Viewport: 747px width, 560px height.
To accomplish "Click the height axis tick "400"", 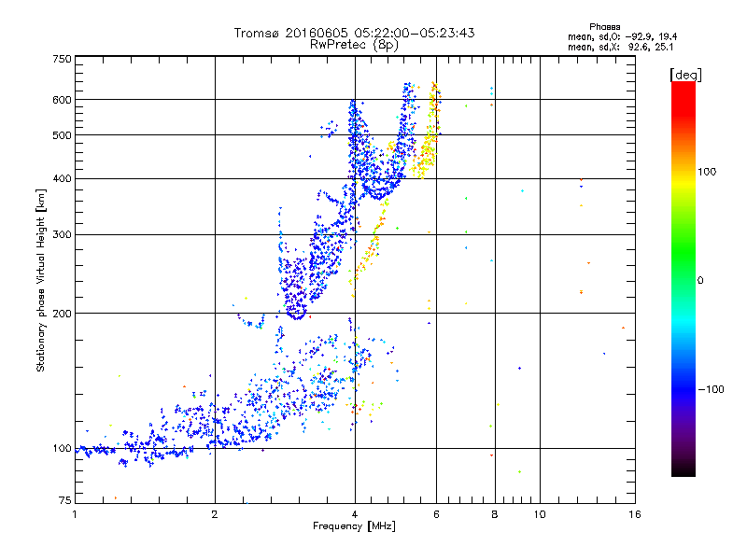I will coord(62,178).
